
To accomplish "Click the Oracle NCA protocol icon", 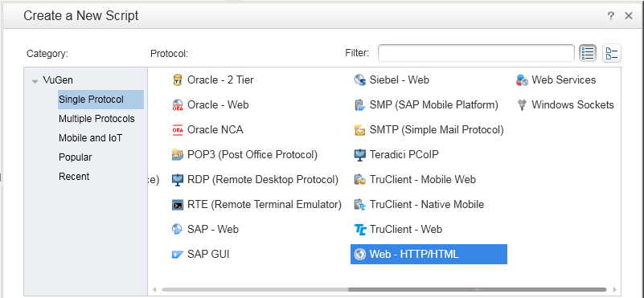I will tap(177, 129).
